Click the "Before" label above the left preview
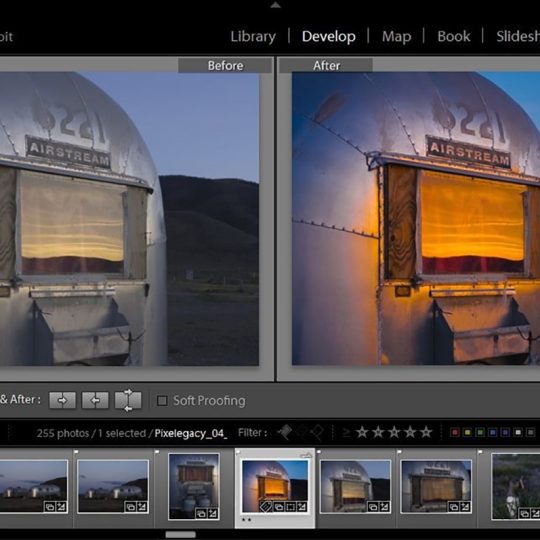The width and height of the screenshot is (540, 540). pyautogui.click(x=225, y=65)
